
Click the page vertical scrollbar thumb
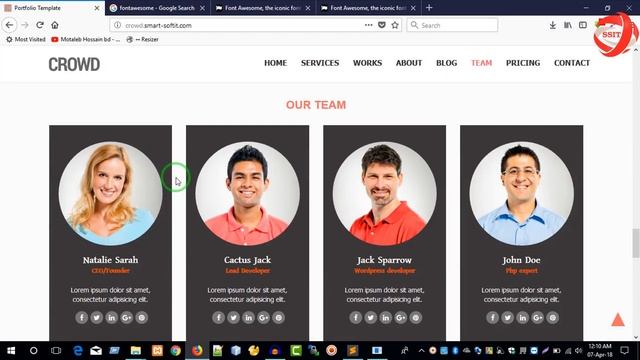636,243
